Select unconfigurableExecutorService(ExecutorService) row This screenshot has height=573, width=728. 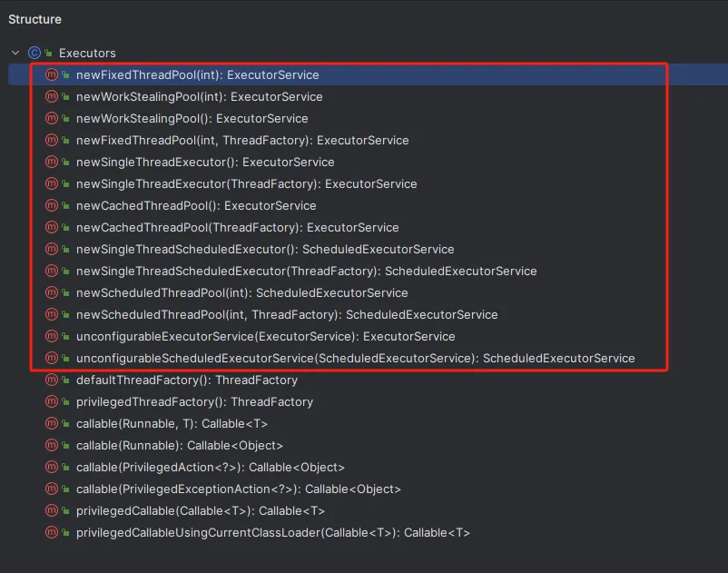point(266,337)
